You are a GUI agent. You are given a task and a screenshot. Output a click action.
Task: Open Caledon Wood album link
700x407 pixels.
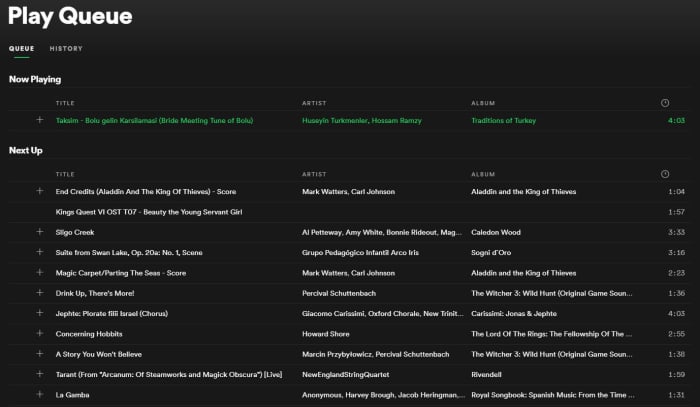click(x=499, y=232)
